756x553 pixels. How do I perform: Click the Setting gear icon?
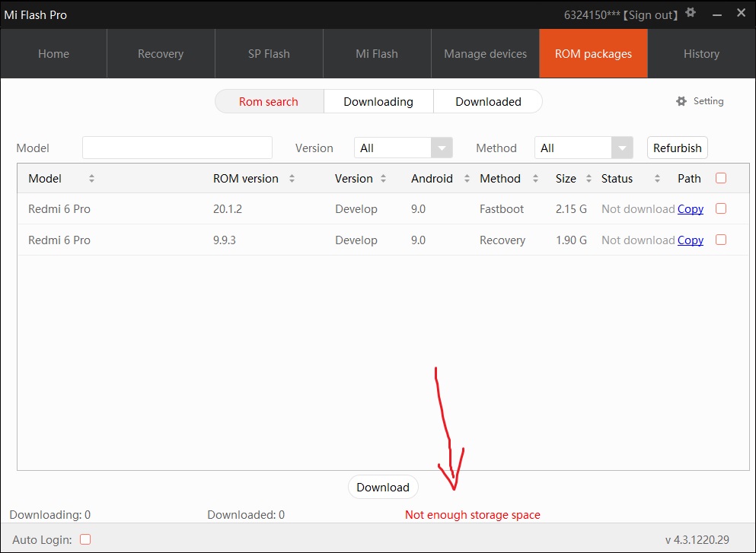click(681, 101)
